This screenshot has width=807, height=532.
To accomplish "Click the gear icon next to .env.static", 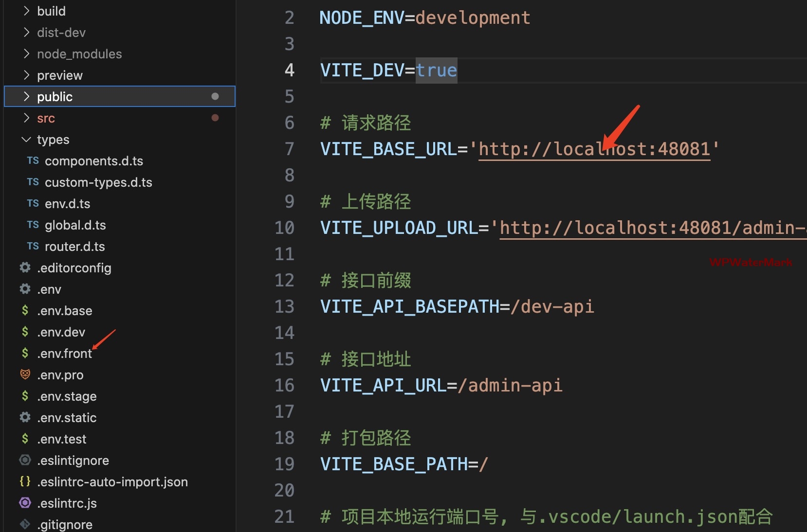I will click(x=25, y=417).
